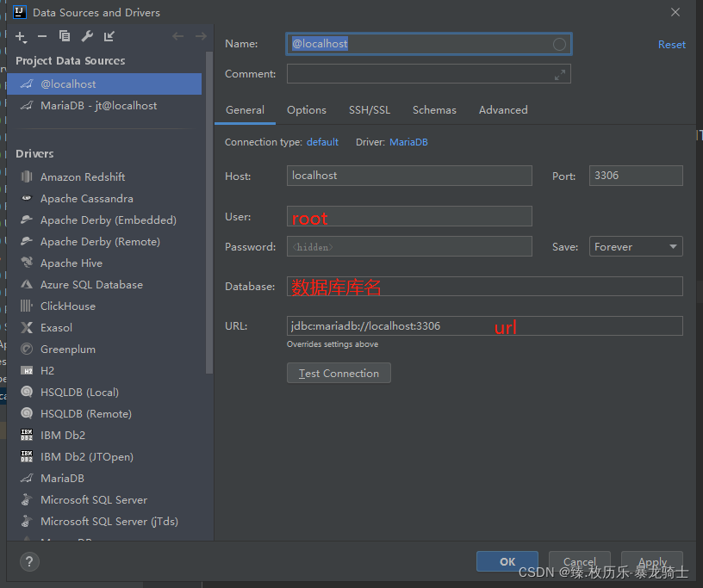Focus the Database input field

click(x=485, y=287)
